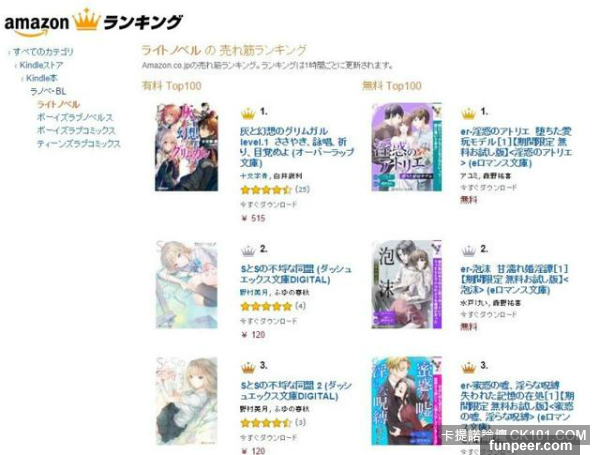Click crown icon of paid rank 3
Screen dimensions: 600x455
coord(248,368)
